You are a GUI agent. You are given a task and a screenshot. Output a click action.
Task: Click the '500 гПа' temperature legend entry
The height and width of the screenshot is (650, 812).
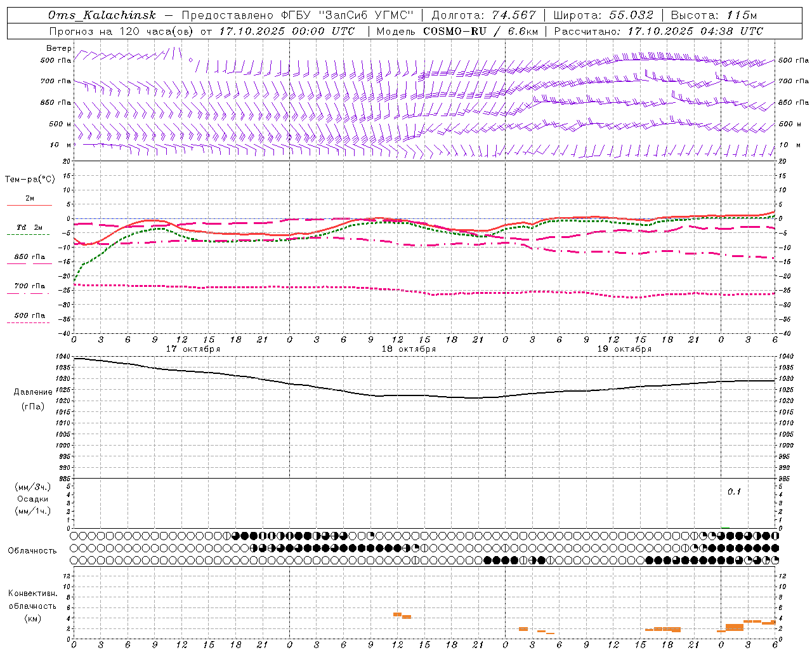pyautogui.click(x=29, y=315)
